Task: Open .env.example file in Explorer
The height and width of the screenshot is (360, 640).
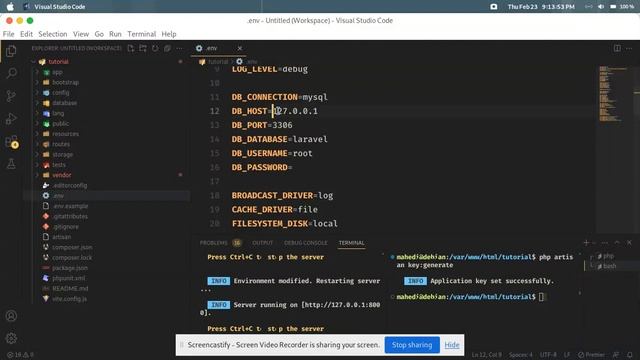Action: [x=70, y=206]
